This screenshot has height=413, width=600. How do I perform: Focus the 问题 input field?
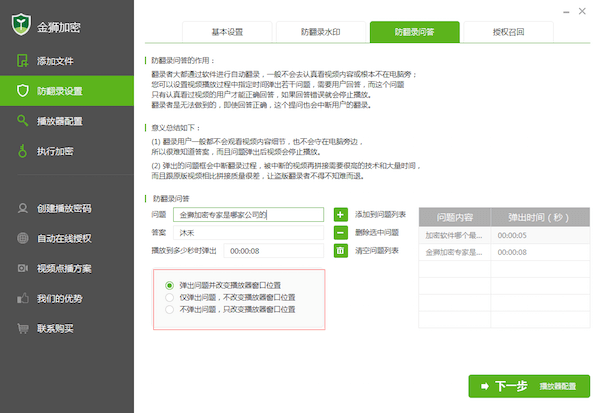coord(248,215)
